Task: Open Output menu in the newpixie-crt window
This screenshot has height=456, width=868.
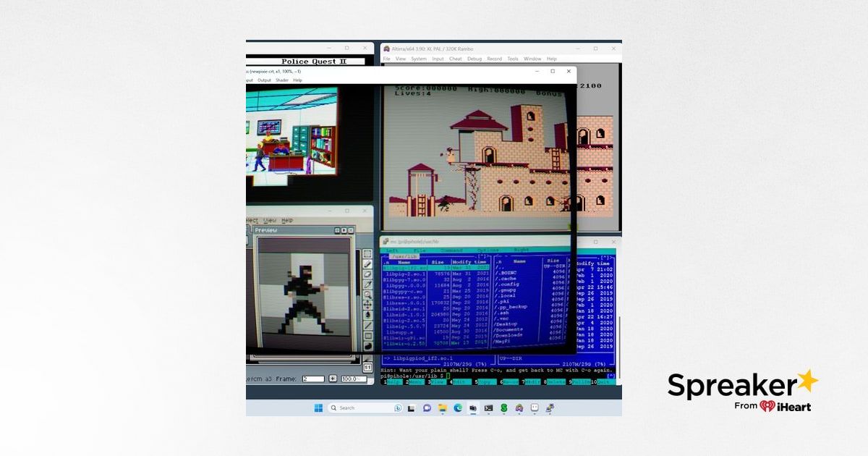Action: tap(264, 80)
